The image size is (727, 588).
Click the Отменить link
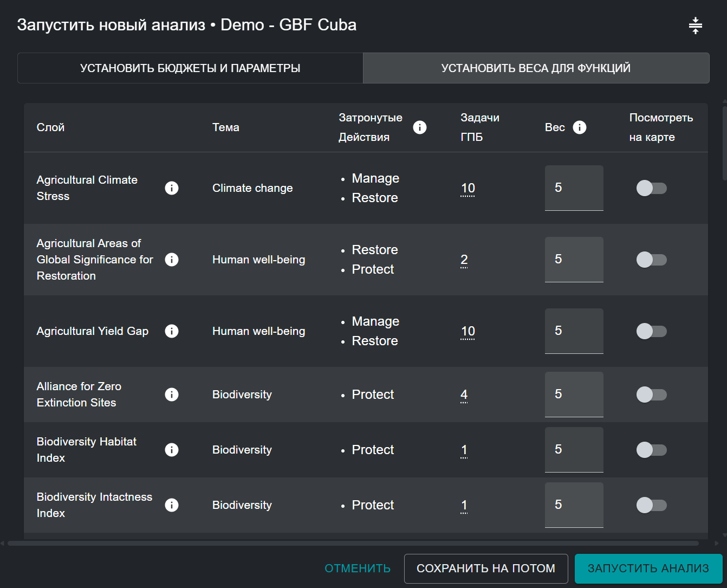click(x=358, y=568)
